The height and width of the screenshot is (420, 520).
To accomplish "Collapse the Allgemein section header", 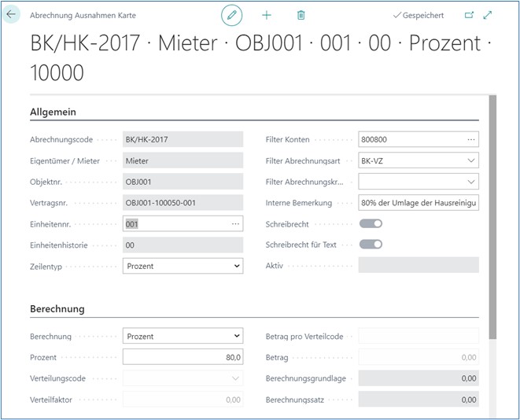I will pyautogui.click(x=53, y=112).
